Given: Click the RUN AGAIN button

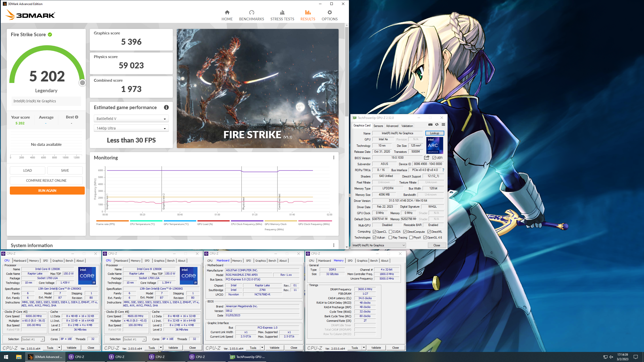Looking at the screenshot, I should (47, 191).
